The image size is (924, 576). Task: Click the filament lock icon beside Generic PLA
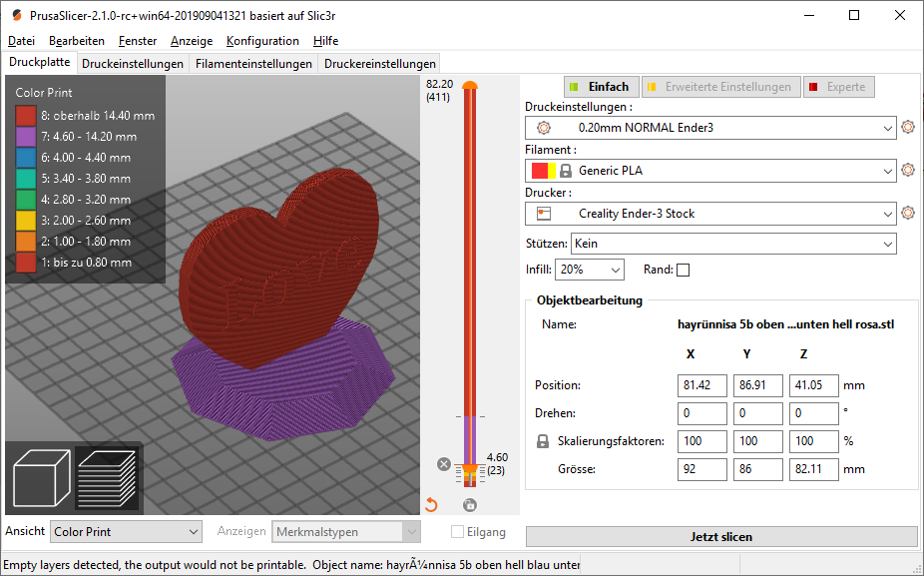pos(566,171)
